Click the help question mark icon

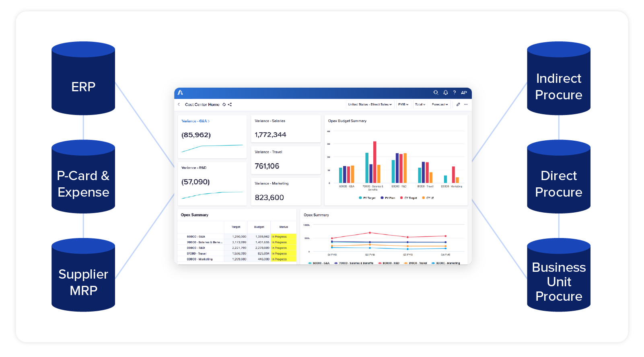455,93
